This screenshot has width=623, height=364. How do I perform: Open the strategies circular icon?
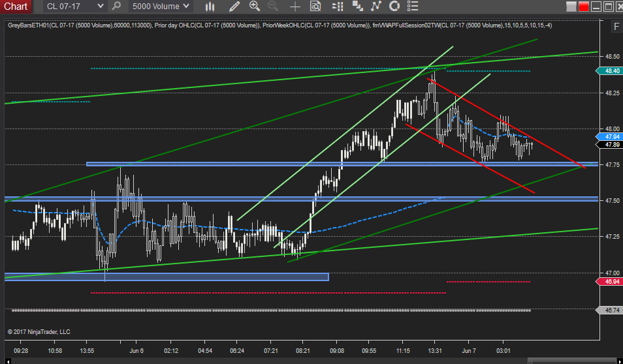(x=394, y=6)
